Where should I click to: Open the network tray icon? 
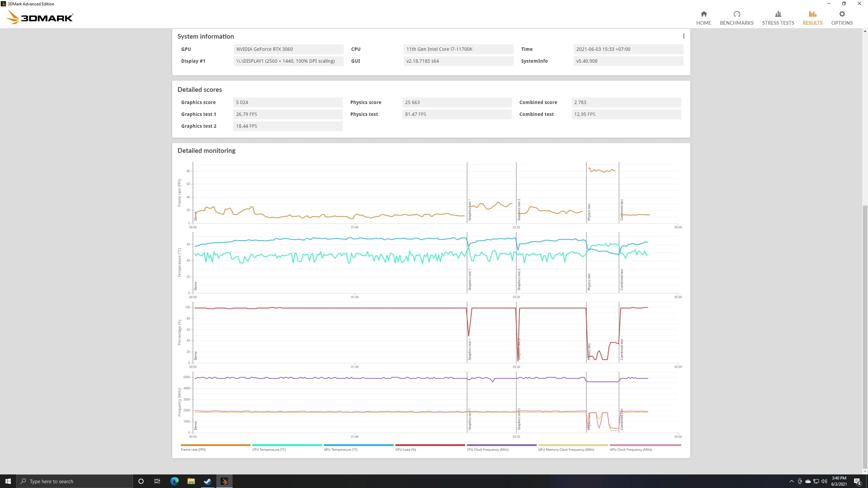(816, 481)
